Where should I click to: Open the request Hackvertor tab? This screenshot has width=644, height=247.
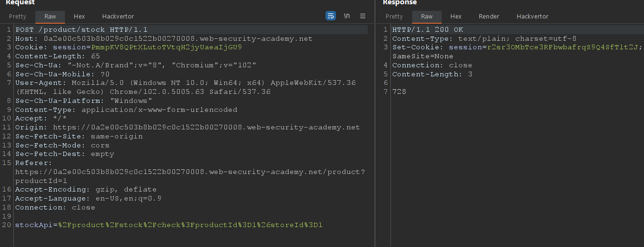click(118, 17)
